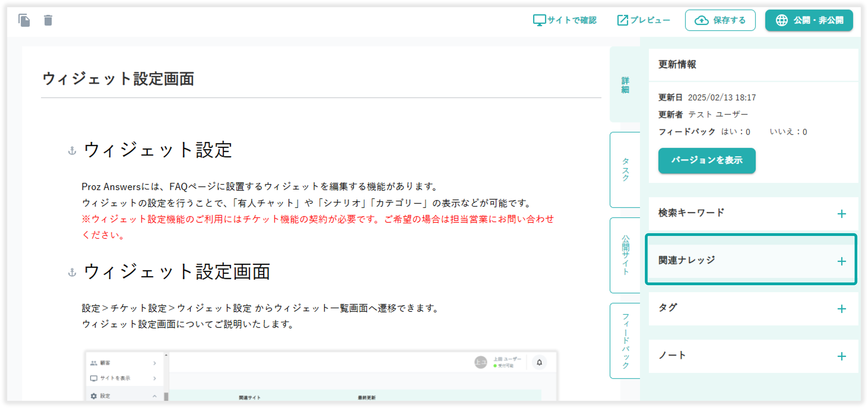Click the user avatar icon in embedded screenshot
The height and width of the screenshot is (408, 868).
[x=481, y=363]
